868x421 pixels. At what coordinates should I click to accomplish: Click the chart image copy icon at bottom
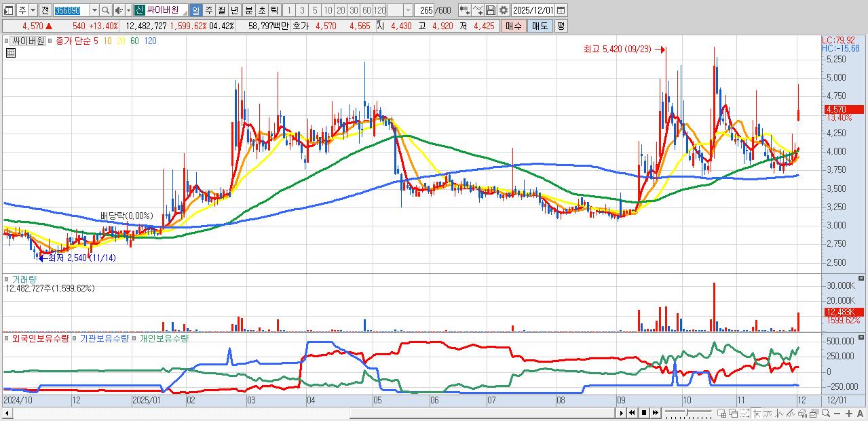pyautogui.click(x=814, y=414)
